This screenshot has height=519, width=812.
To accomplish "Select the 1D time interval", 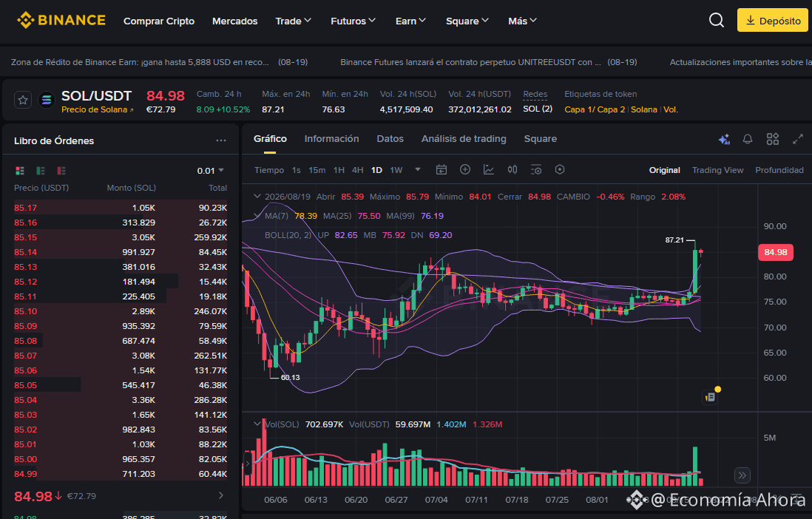I will (x=376, y=170).
